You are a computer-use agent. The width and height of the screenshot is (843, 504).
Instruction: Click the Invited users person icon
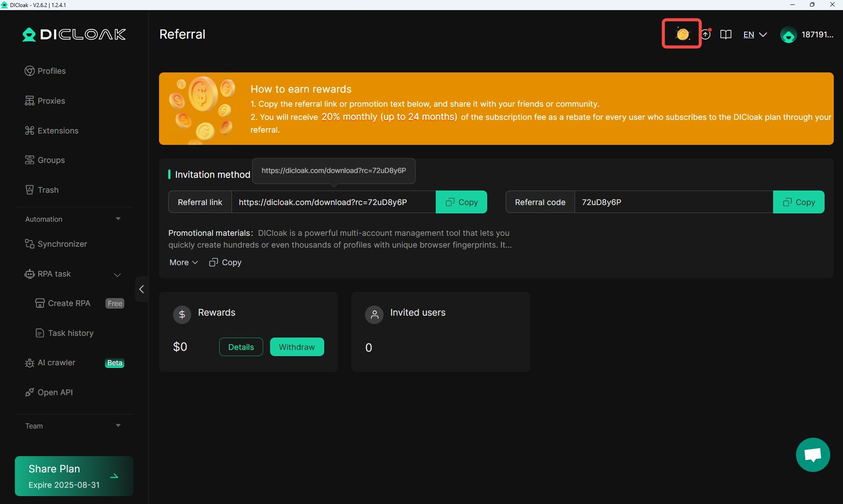[374, 314]
